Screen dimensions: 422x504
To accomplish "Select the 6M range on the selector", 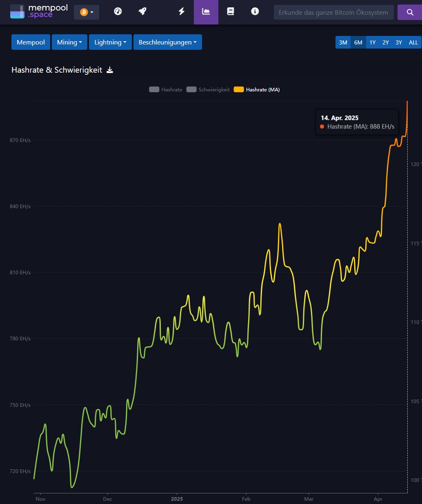I will (358, 42).
